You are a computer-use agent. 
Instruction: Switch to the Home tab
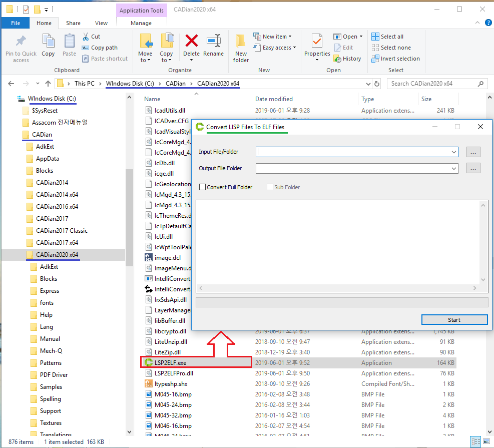[x=44, y=23]
